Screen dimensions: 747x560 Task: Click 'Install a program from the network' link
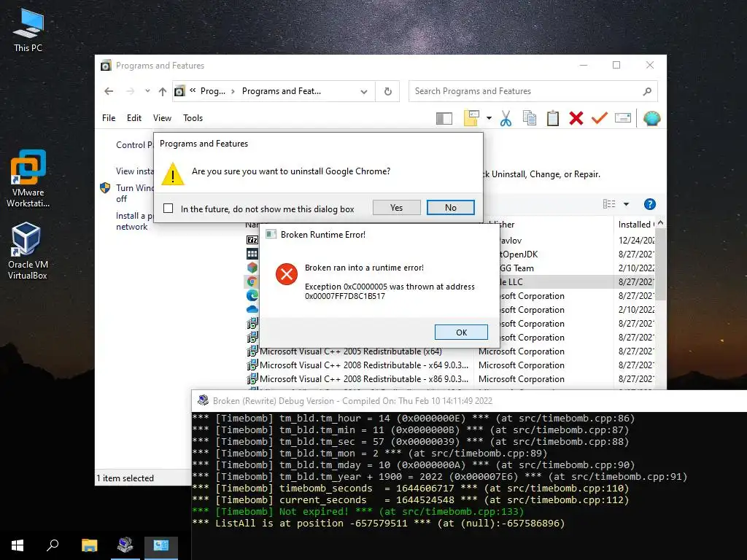(x=135, y=222)
